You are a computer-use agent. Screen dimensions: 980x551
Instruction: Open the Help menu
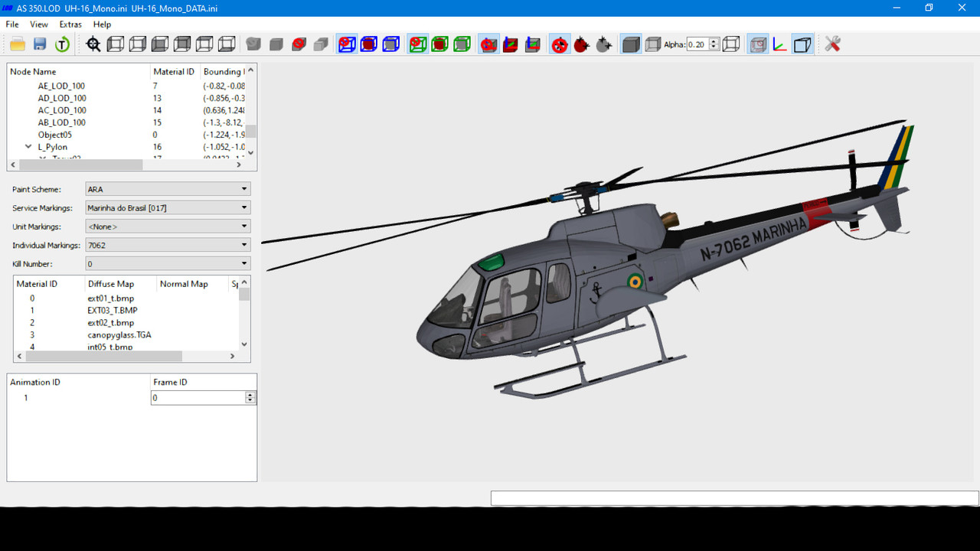click(x=102, y=24)
